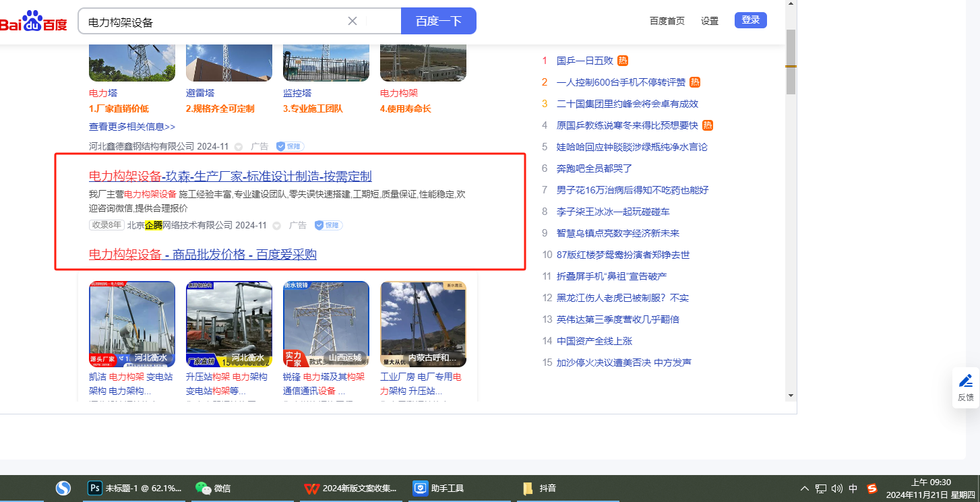Open hot search 男子花16万治病后得知不吃药也能好
Image resolution: width=980 pixels, height=502 pixels.
point(633,190)
